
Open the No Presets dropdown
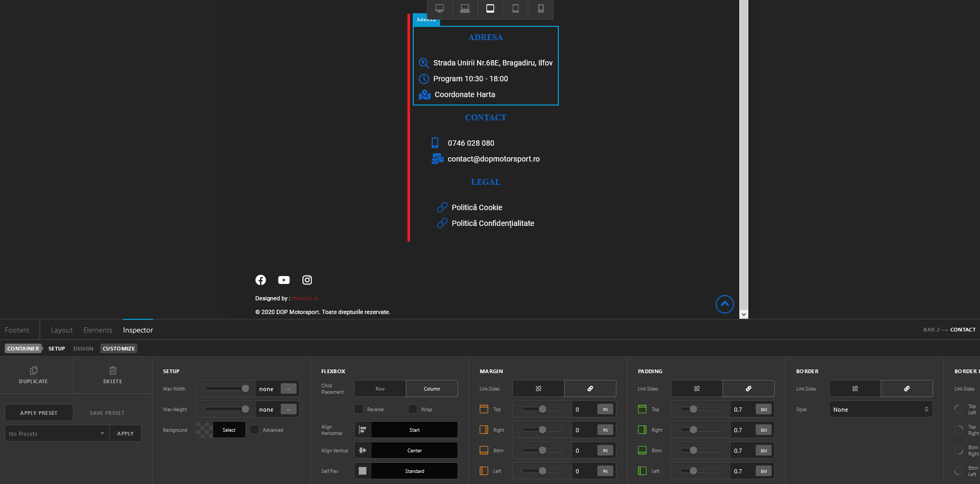57,433
